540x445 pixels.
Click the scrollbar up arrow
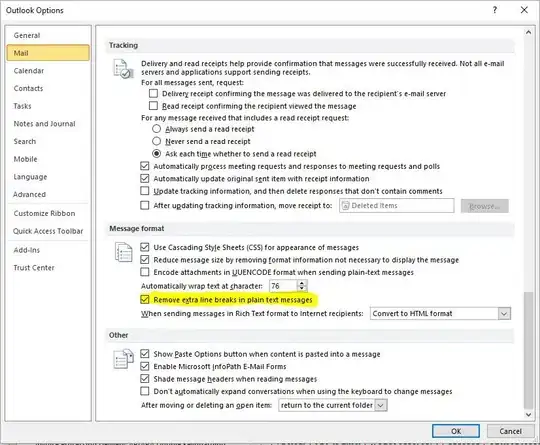coord(528,32)
